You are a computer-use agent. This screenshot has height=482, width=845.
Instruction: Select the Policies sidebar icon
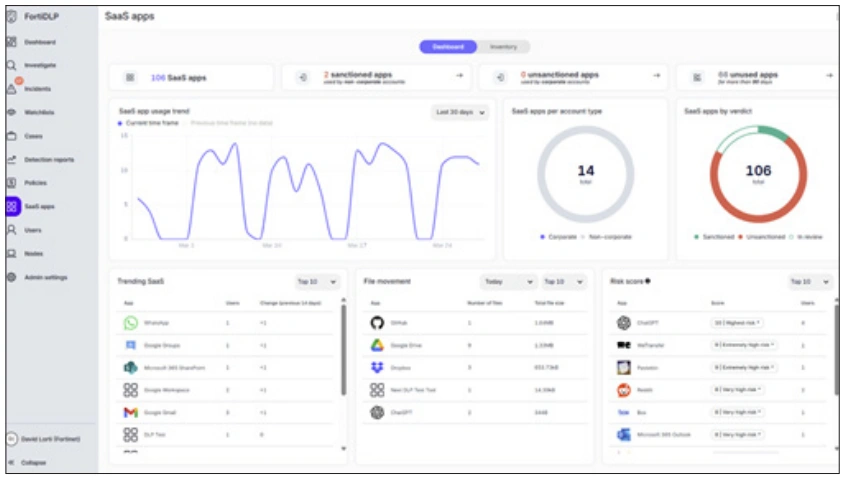(12, 182)
